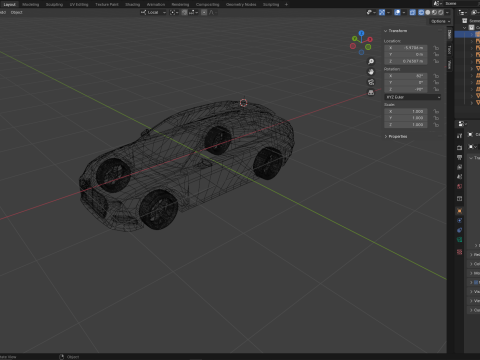
Task: Open snapping options dropdown
Action: click(x=193, y=12)
